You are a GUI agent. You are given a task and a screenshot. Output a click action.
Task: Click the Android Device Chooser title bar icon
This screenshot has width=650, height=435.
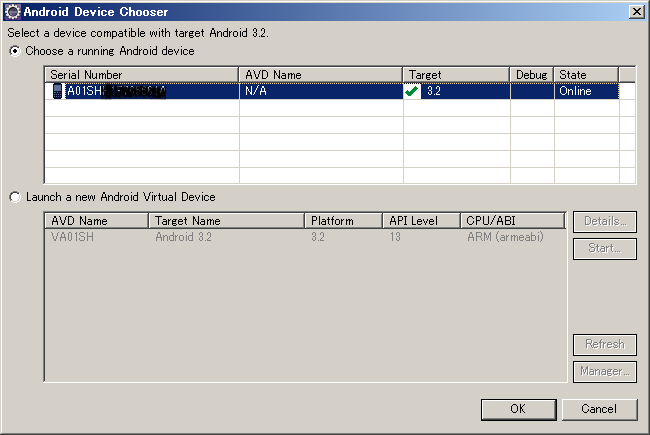[x=12, y=11]
